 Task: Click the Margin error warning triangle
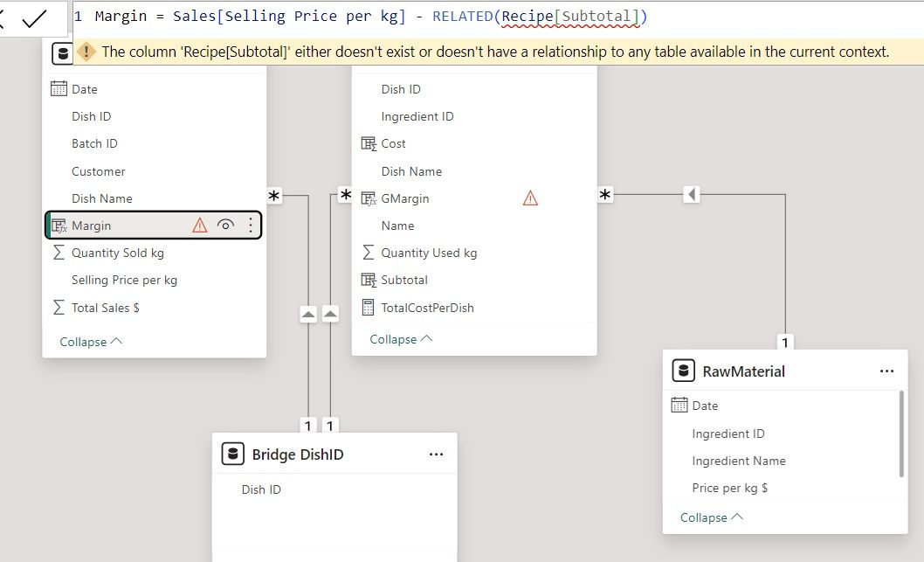(200, 225)
